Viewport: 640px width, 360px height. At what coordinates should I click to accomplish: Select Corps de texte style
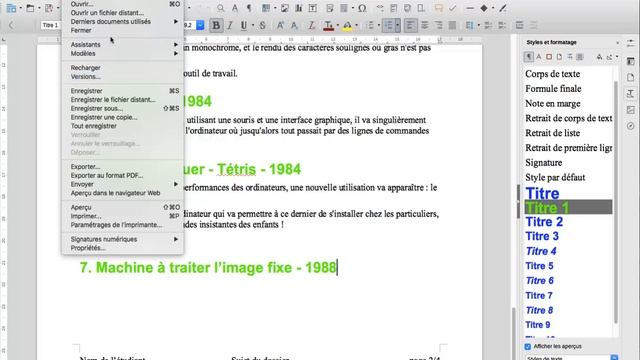[x=553, y=74]
